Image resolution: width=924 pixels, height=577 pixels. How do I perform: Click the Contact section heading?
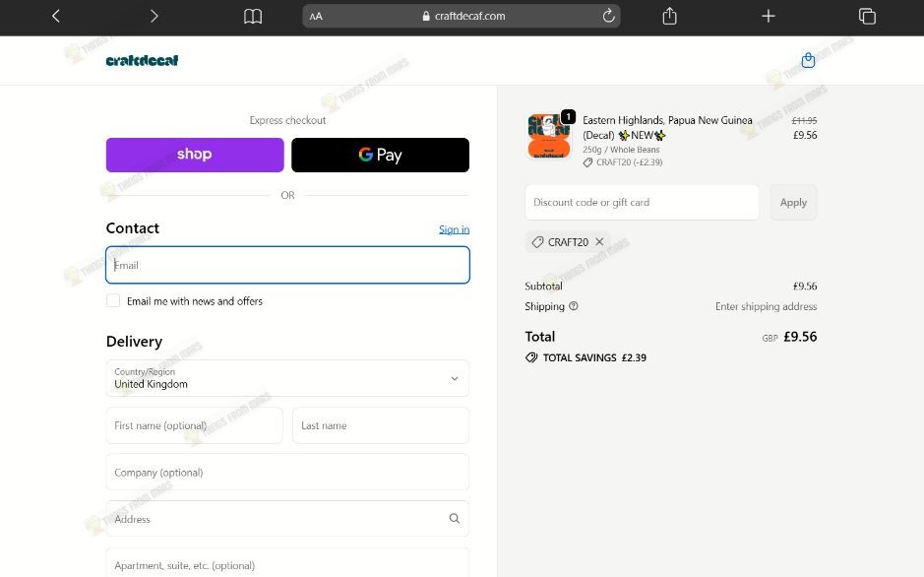coord(133,228)
